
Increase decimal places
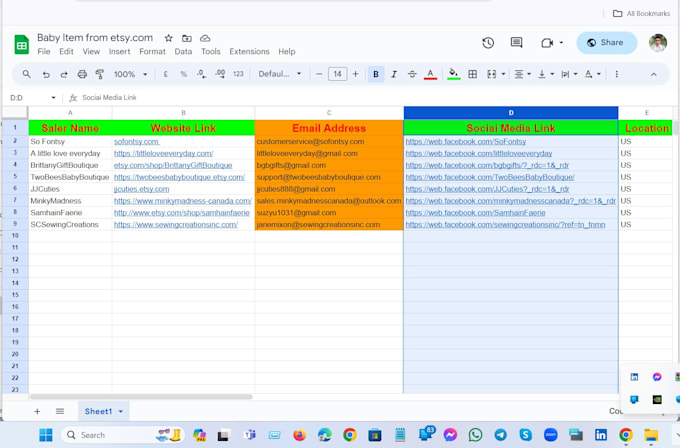click(220, 74)
